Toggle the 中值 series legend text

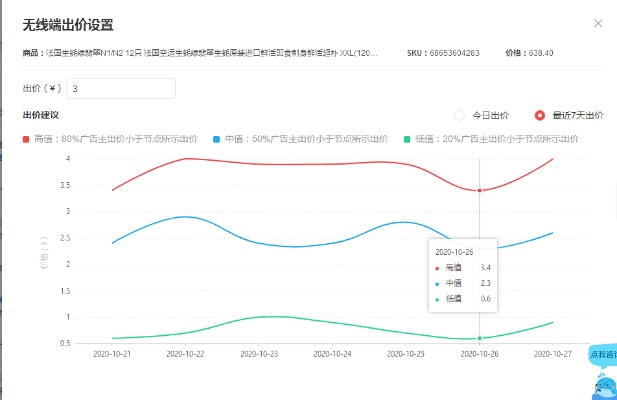pyautogui.click(x=307, y=138)
